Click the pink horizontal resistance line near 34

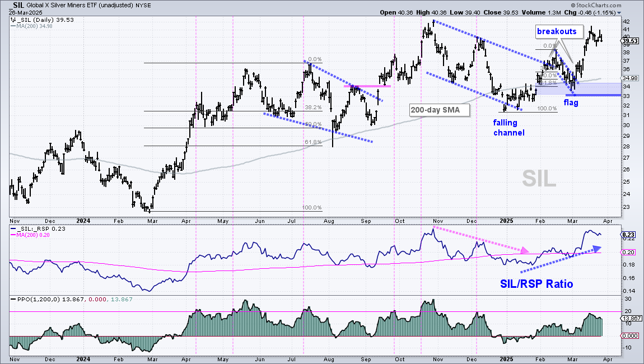(367, 86)
